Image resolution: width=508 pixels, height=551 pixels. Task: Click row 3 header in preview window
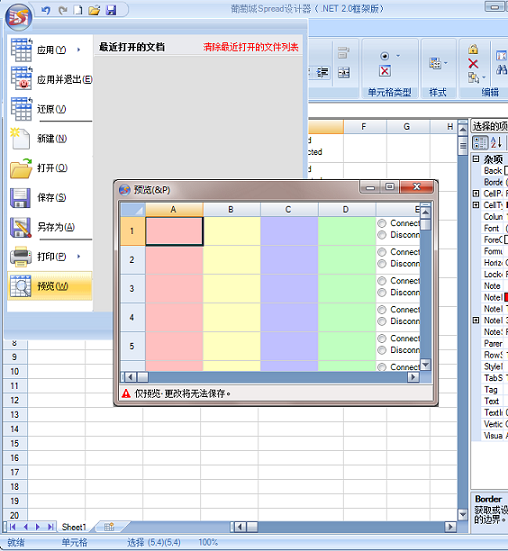(132, 289)
